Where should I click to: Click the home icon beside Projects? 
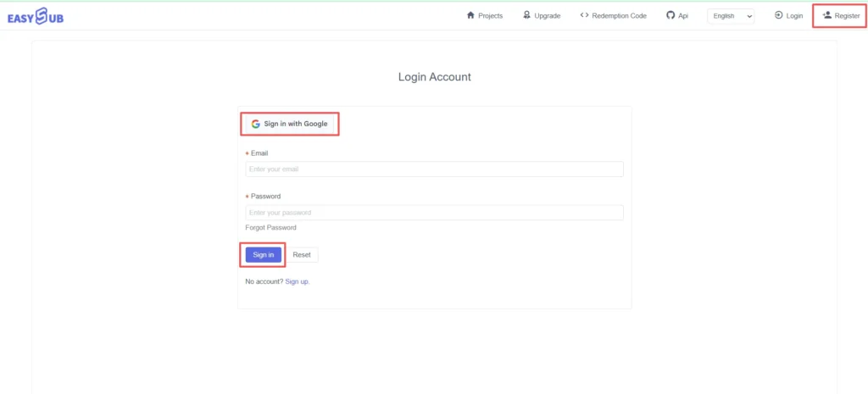[x=471, y=15]
